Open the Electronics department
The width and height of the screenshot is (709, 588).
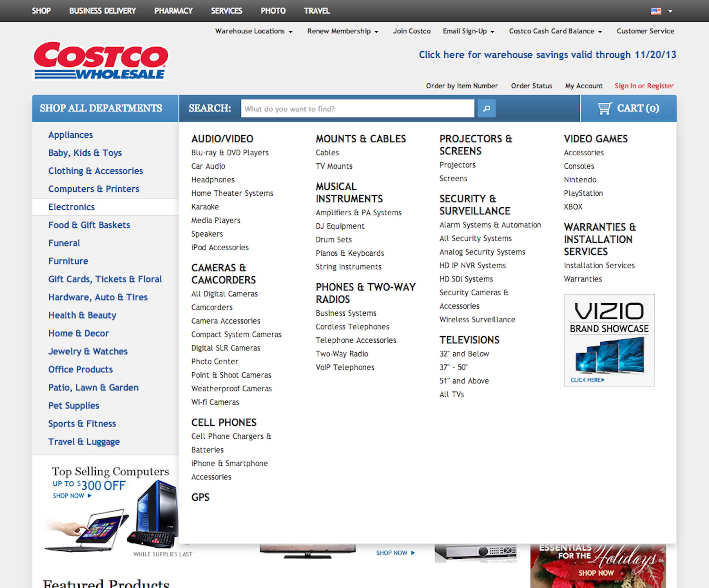(x=71, y=207)
